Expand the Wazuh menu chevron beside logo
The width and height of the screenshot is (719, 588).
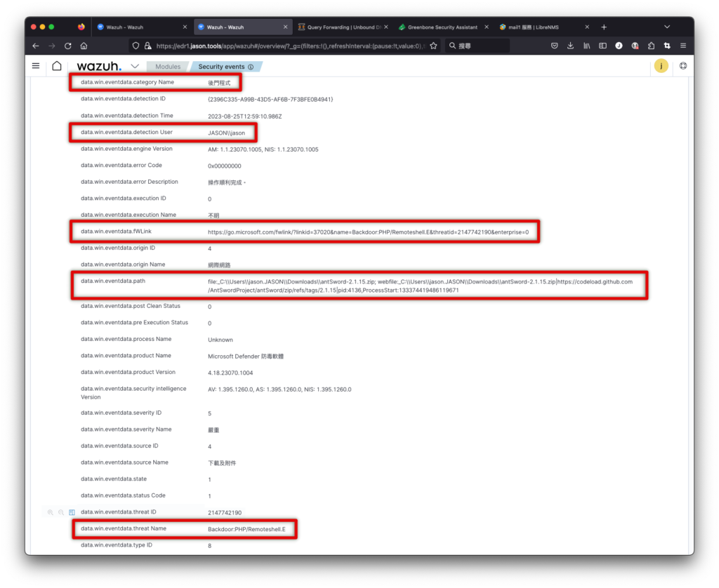135,66
